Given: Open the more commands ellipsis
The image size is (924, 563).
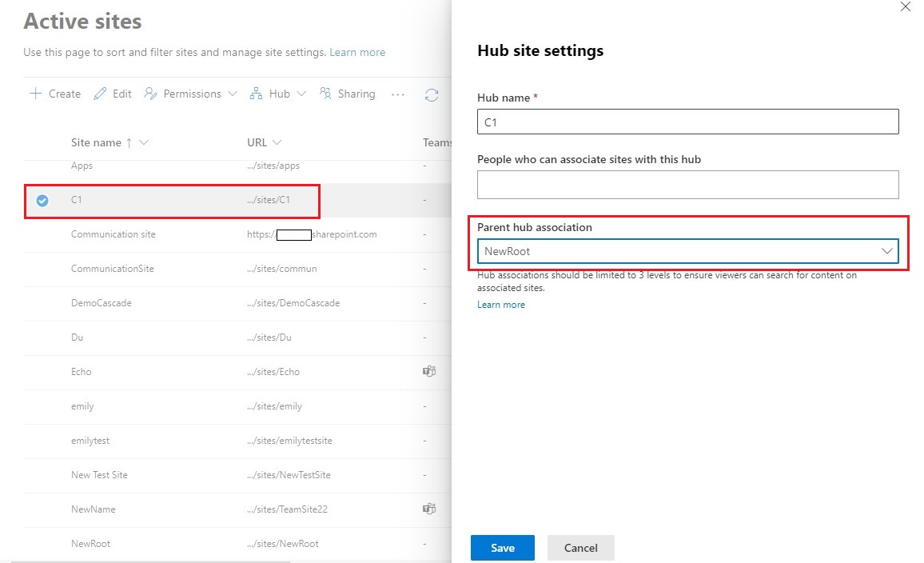Looking at the screenshot, I should (398, 94).
